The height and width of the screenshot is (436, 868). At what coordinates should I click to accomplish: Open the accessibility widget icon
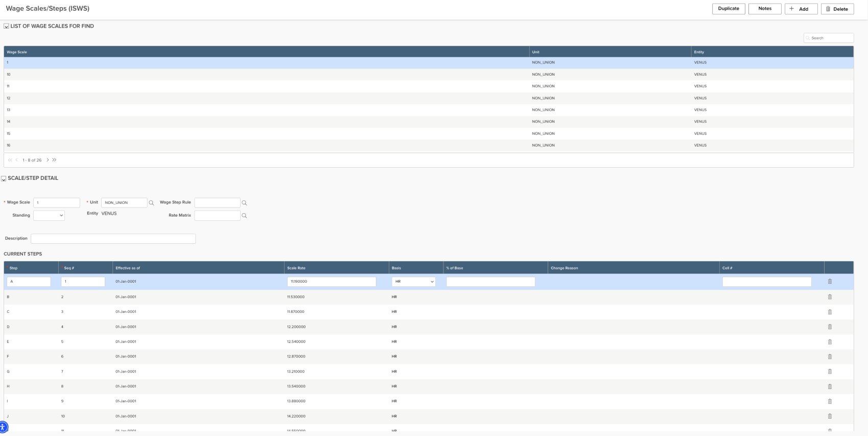click(3, 427)
